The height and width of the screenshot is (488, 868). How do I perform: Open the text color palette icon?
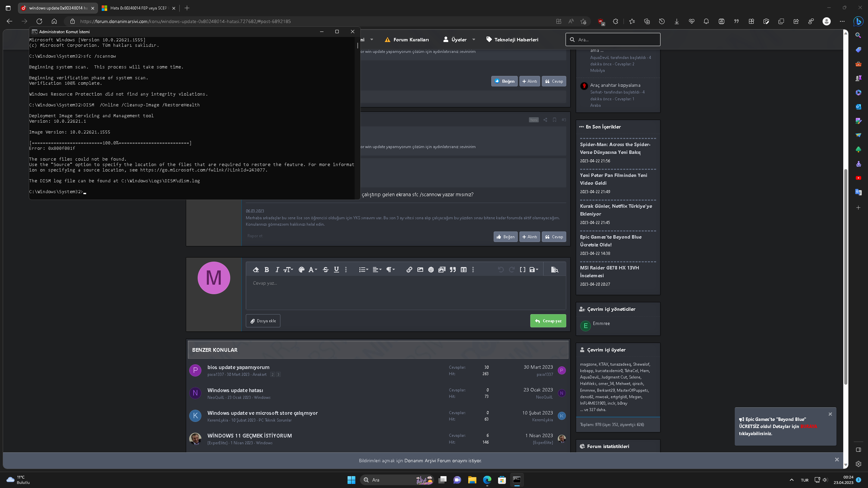click(x=301, y=269)
